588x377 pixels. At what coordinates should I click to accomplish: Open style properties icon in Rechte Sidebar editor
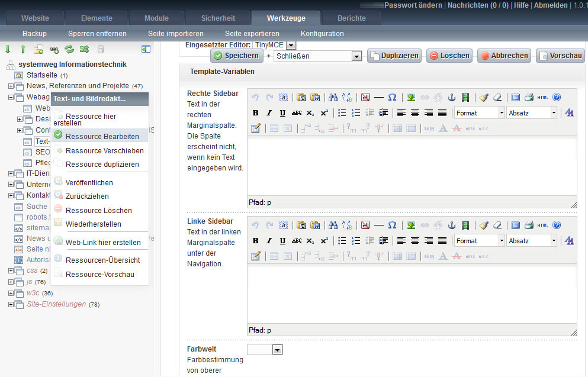pos(569,113)
